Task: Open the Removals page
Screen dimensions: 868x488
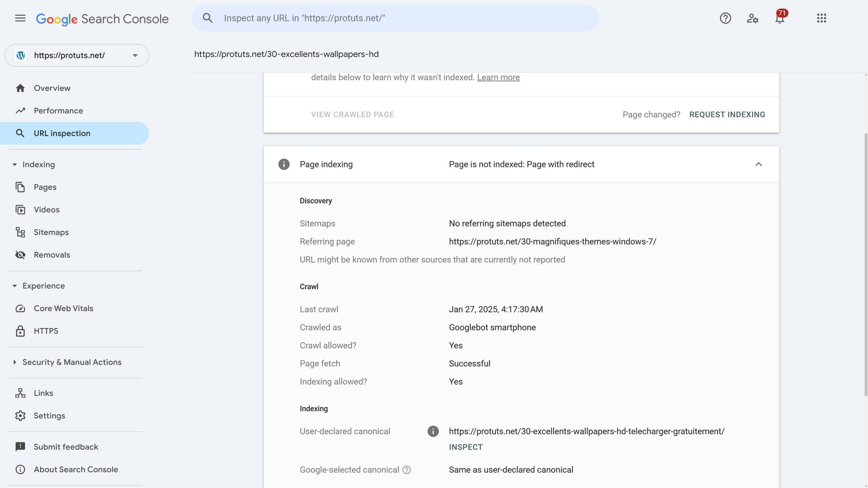Action: click(x=52, y=255)
